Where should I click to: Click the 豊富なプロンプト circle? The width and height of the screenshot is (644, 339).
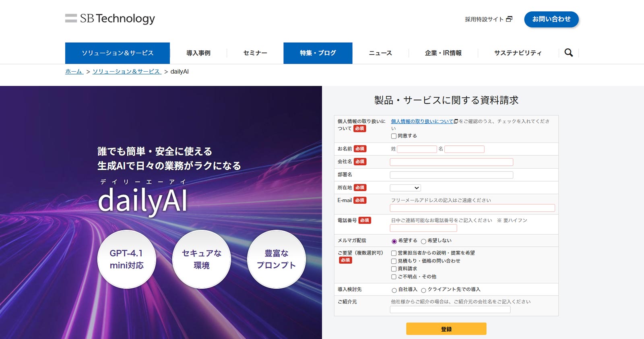[x=276, y=259]
